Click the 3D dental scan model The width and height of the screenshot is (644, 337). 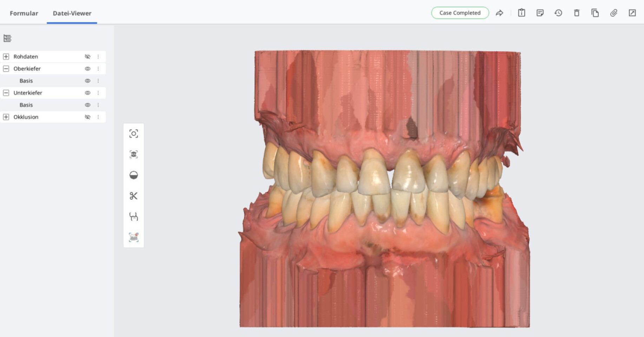pos(385,190)
